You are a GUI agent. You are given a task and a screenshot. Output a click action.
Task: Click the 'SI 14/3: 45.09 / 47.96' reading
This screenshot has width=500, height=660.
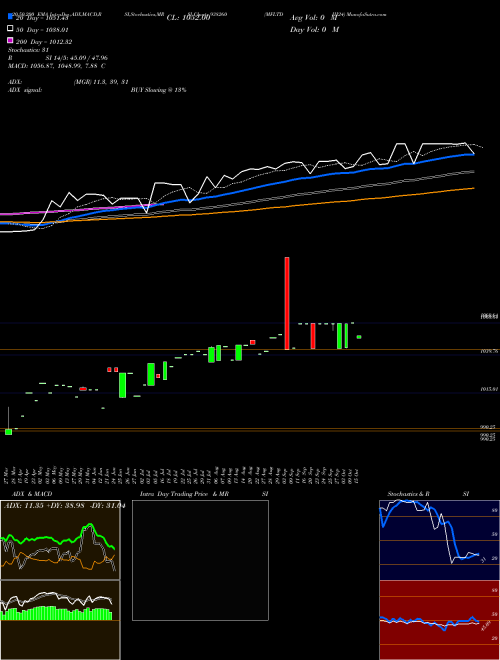click(77, 58)
